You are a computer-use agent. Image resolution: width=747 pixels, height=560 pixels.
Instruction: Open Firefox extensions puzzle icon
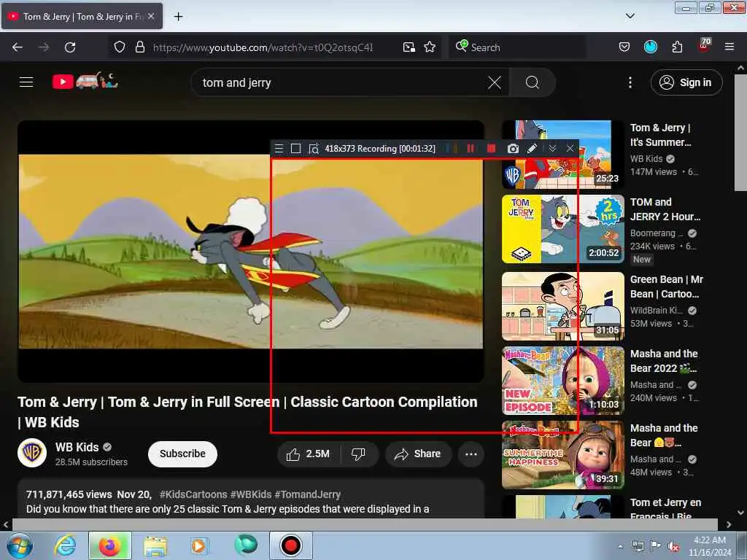tap(677, 47)
